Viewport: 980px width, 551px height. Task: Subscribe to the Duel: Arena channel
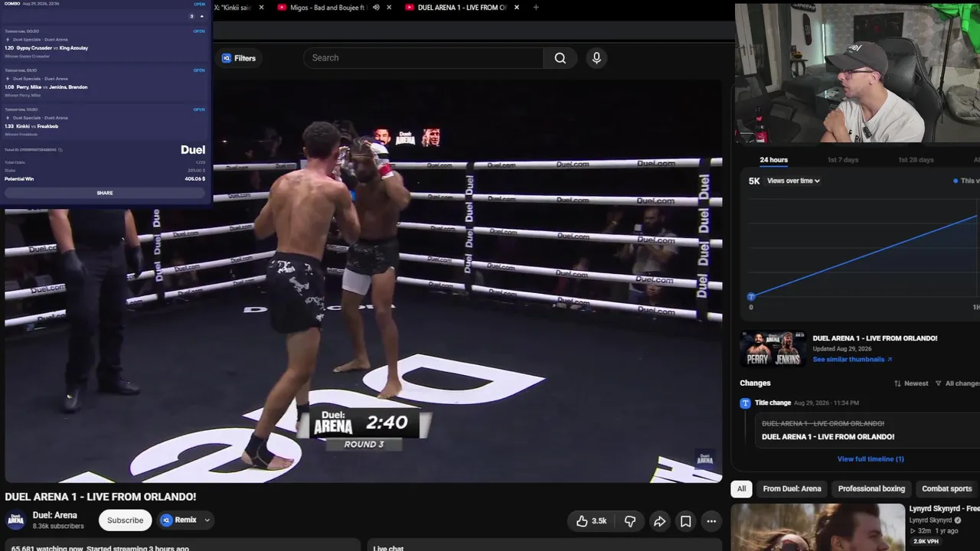125,520
